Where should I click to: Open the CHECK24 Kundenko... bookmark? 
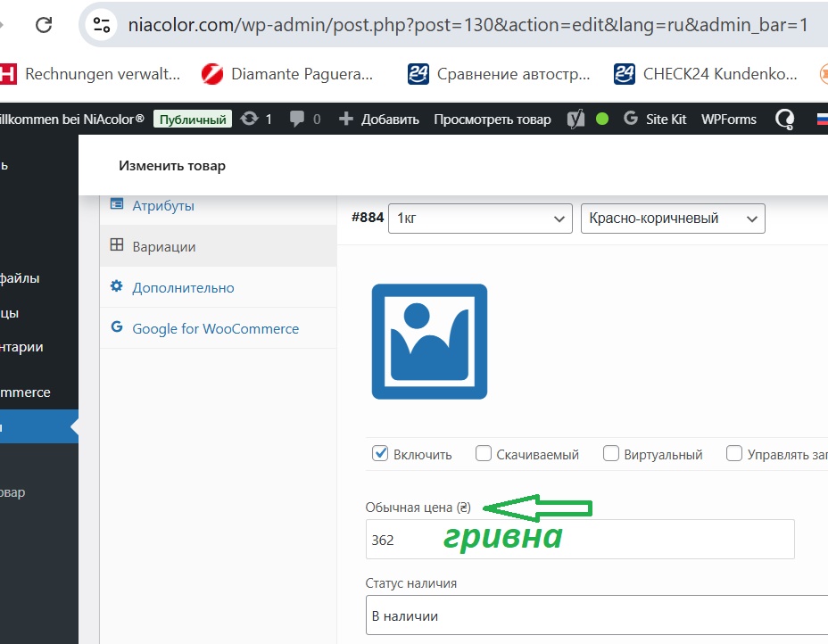point(706,74)
